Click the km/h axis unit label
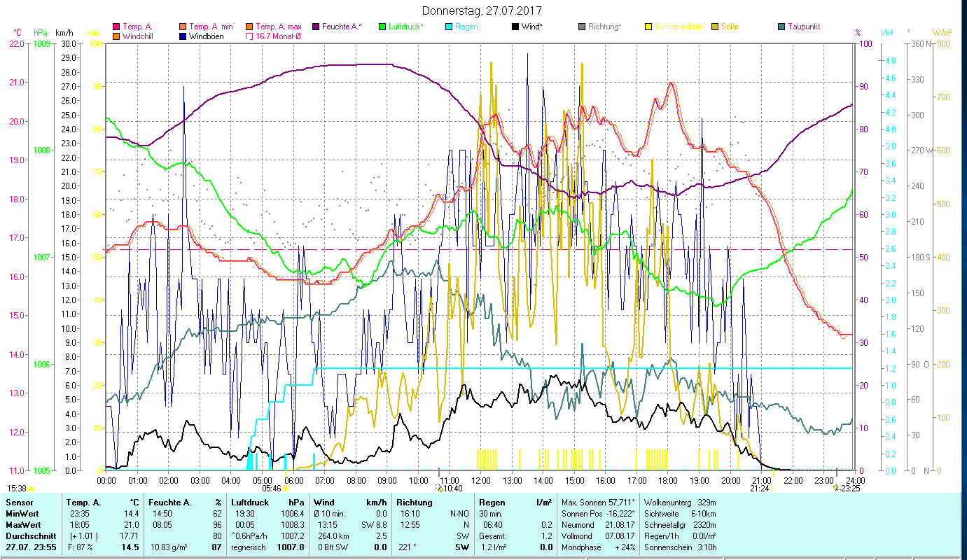The width and height of the screenshot is (967, 560). pyautogui.click(x=64, y=33)
